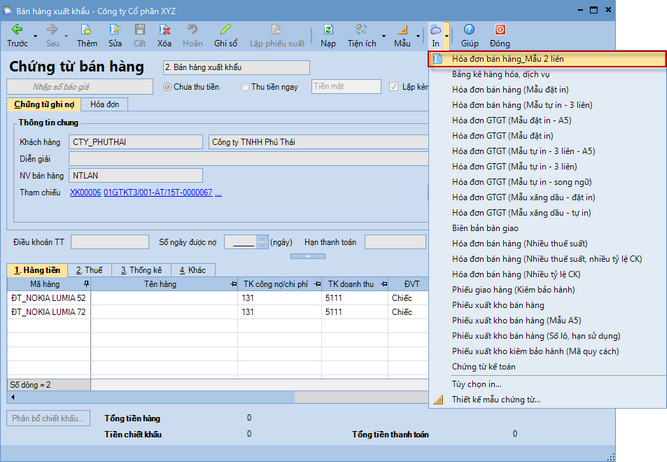The height and width of the screenshot is (462, 667).
Task: Open the 4. Khác tab
Action: (x=193, y=270)
